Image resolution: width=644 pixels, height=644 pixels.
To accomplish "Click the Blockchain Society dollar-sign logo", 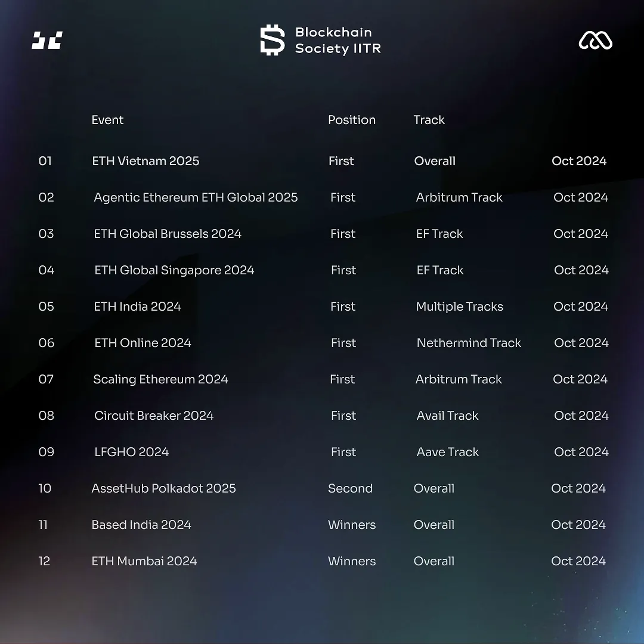I will click(x=273, y=41).
